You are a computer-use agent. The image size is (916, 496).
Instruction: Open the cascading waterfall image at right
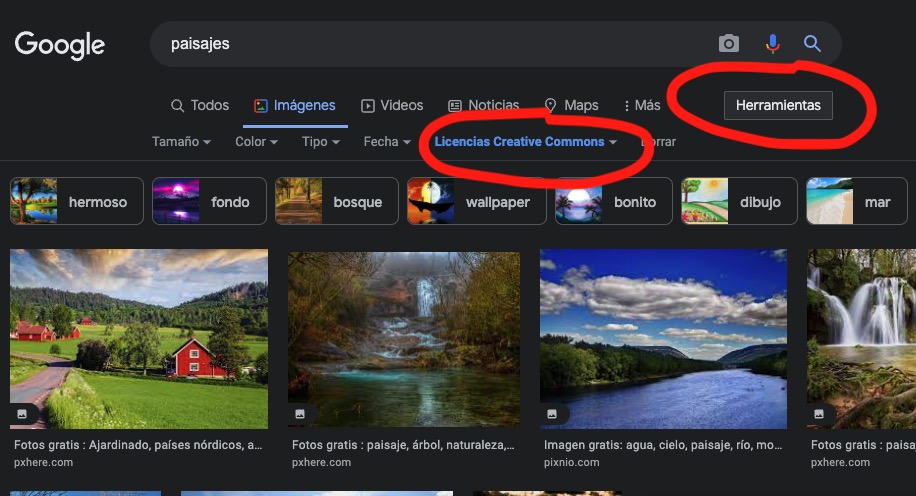pyautogui.click(x=861, y=339)
